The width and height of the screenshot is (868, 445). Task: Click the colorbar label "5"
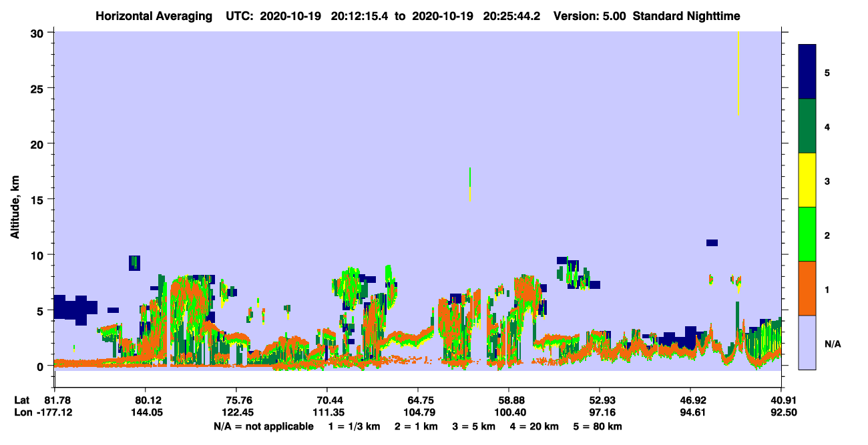coord(827,72)
